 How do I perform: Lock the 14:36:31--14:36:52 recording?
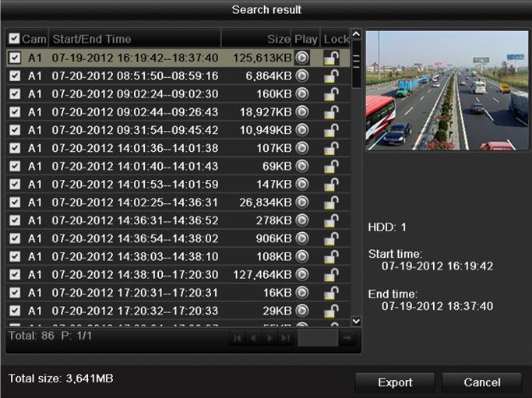332,220
